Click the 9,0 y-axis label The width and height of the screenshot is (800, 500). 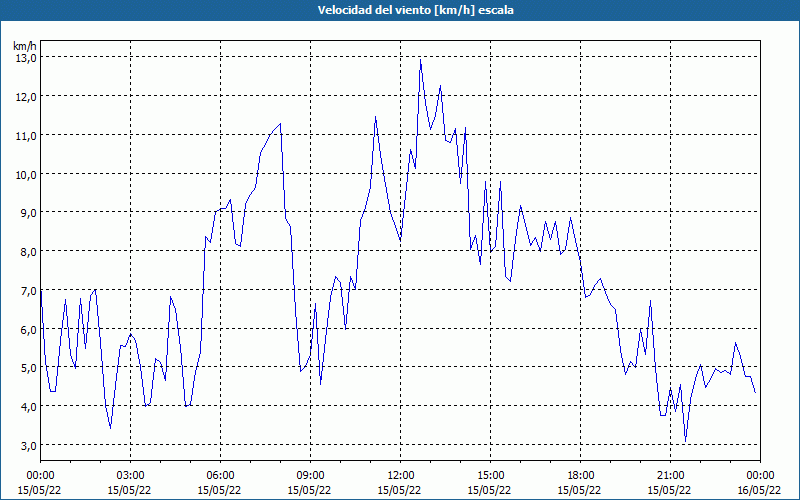pyautogui.click(x=28, y=213)
